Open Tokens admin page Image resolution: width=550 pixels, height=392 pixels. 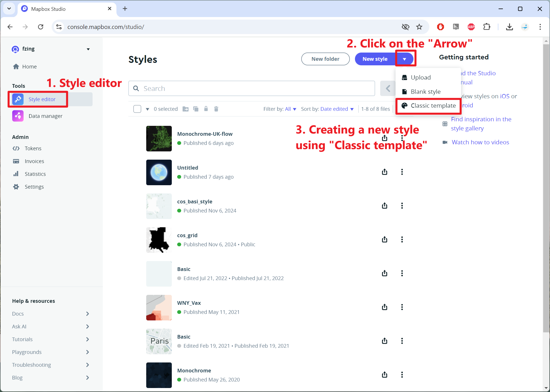point(27,148)
